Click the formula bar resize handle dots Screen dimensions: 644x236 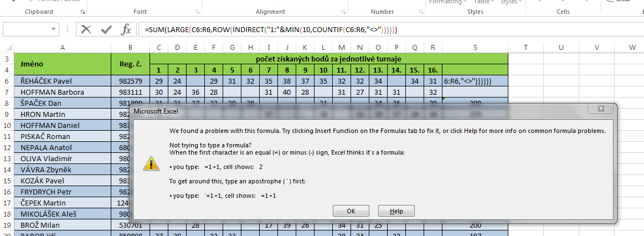[68, 29]
